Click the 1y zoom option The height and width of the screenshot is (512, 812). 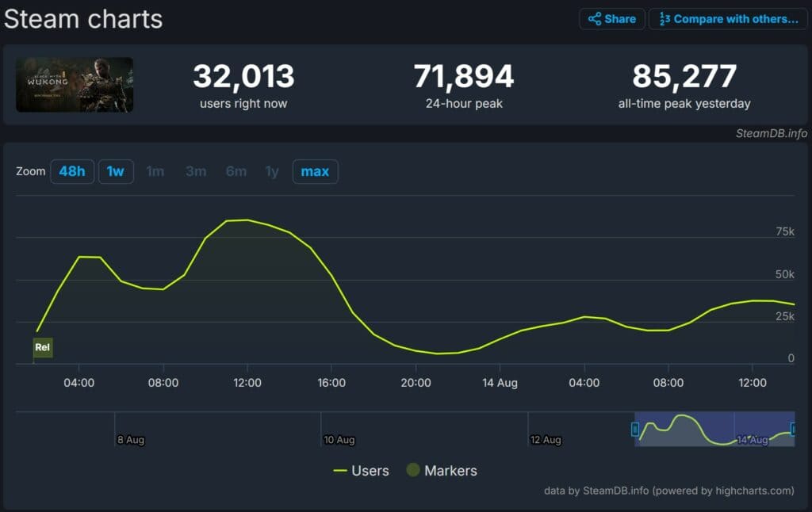272,171
